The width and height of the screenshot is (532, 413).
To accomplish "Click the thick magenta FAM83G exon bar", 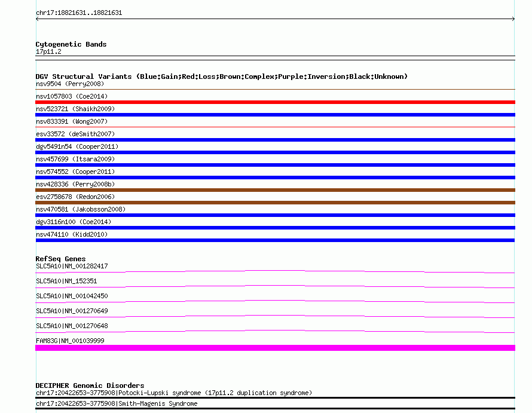I will click(275, 348).
